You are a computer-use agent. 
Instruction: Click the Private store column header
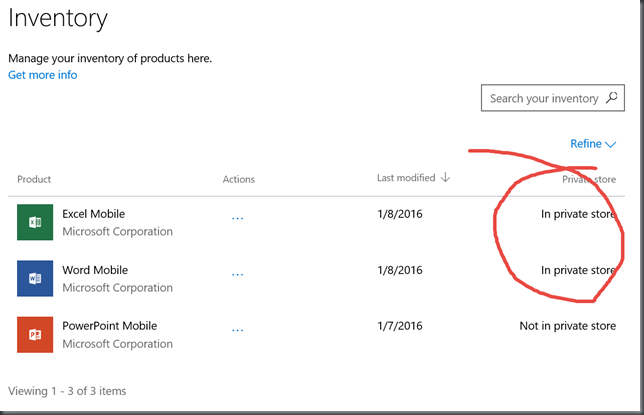(x=589, y=179)
